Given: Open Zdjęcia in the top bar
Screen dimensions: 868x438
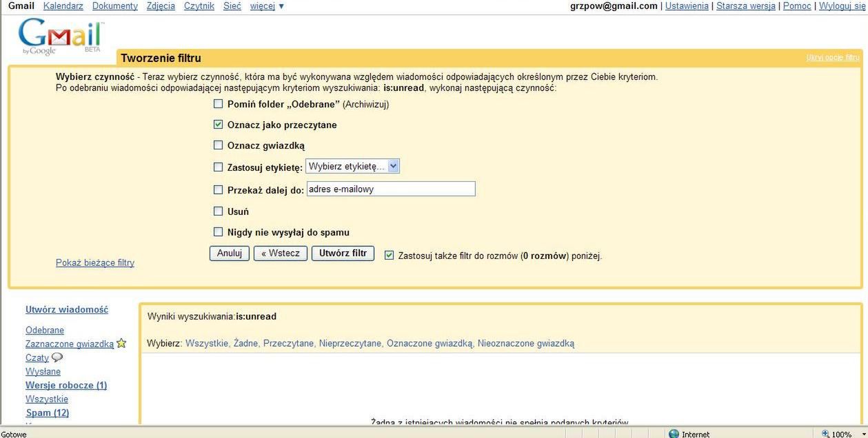Looking at the screenshot, I should (161, 6).
